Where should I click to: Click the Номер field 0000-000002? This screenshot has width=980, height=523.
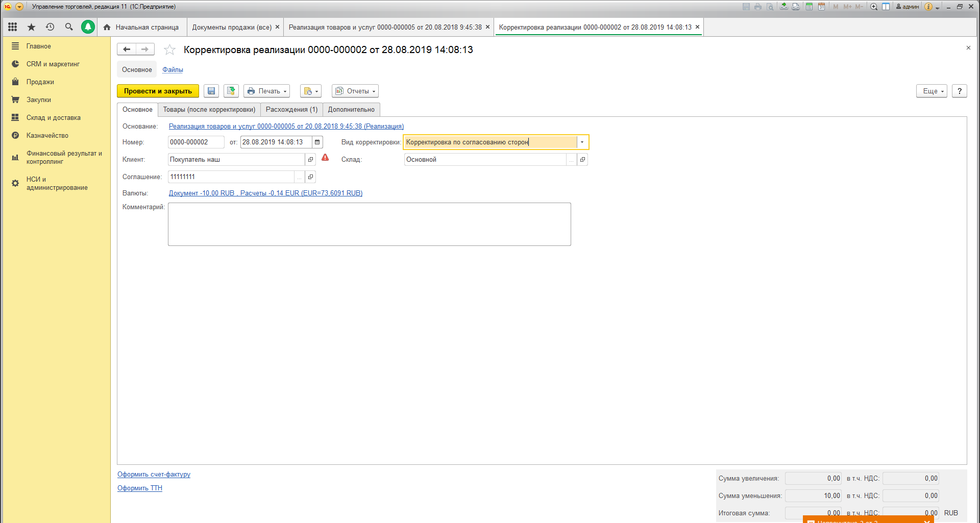(x=196, y=142)
